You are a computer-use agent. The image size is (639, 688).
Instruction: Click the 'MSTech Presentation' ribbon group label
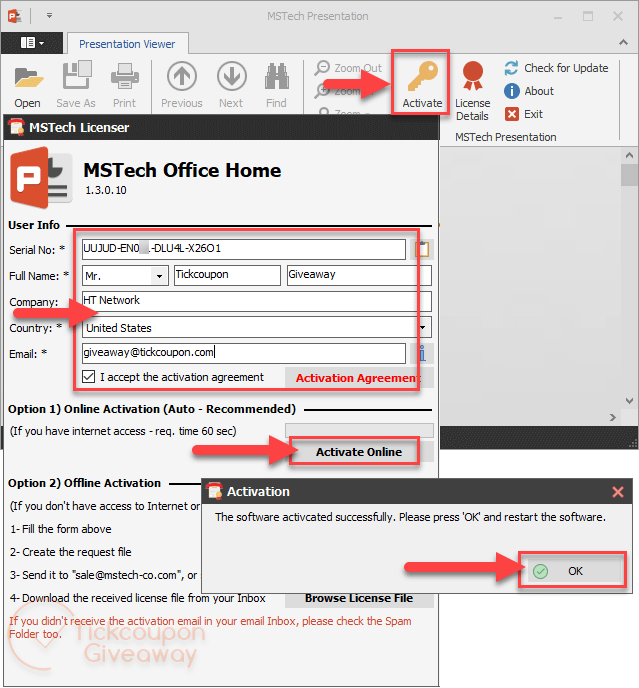tap(506, 137)
